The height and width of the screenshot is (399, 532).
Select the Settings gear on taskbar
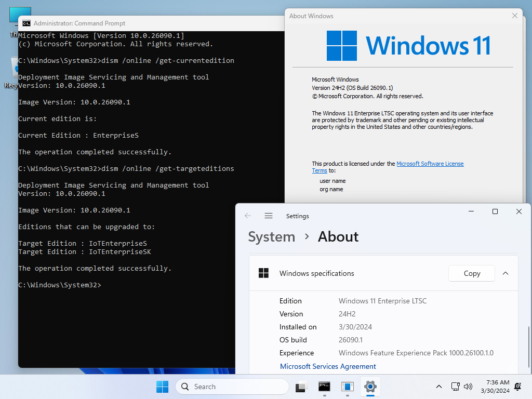click(370, 387)
